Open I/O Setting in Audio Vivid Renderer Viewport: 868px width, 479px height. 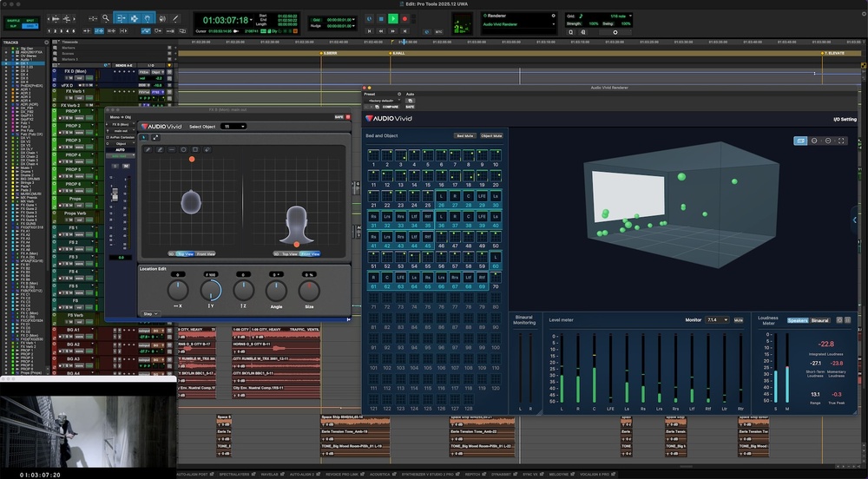pos(844,119)
